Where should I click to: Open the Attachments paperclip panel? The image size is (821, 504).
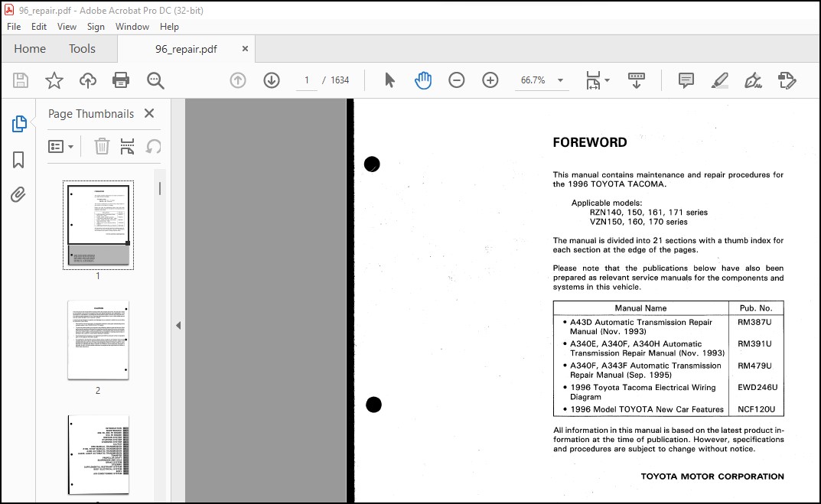(18, 195)
